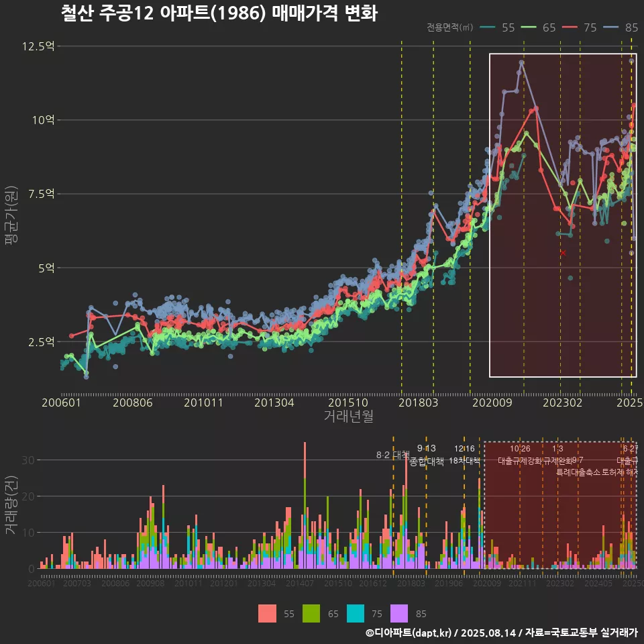Click 201803 on the price chart x-axis
644x644 pixels.
point(418,402)
